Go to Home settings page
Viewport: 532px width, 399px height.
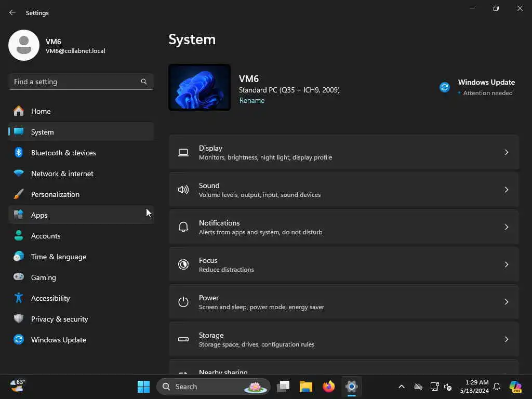tap(81, 111)
